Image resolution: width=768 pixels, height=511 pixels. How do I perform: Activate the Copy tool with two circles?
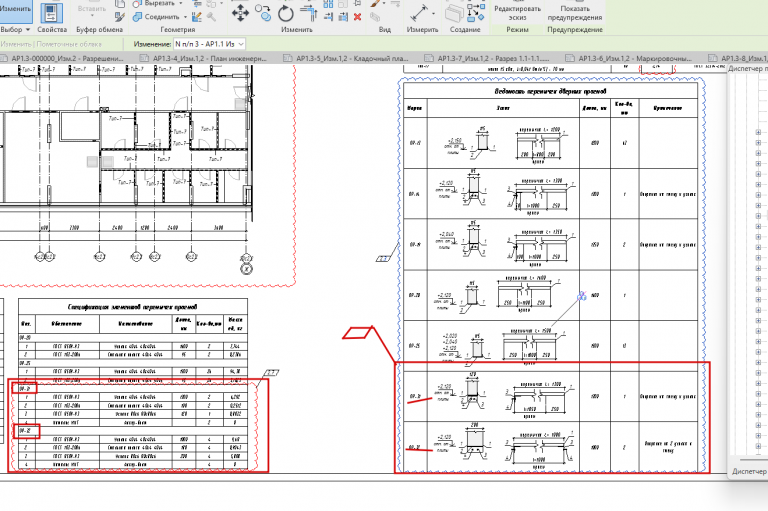(264, 13)
